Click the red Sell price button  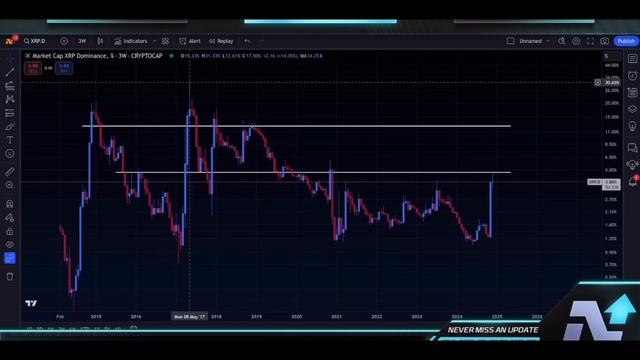33,68
